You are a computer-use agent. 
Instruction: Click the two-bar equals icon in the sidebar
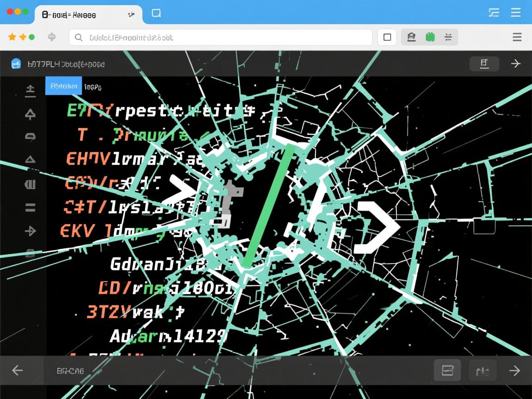[30, 207]
